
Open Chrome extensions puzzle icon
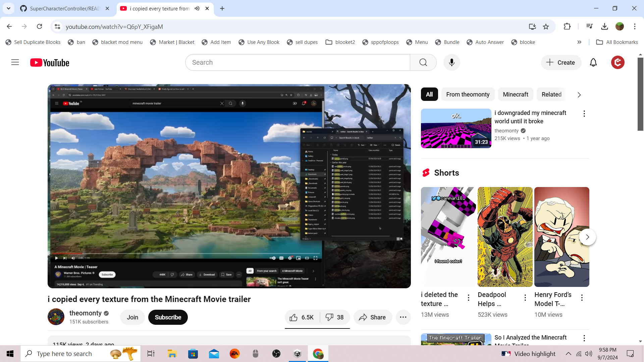(567, 26)
